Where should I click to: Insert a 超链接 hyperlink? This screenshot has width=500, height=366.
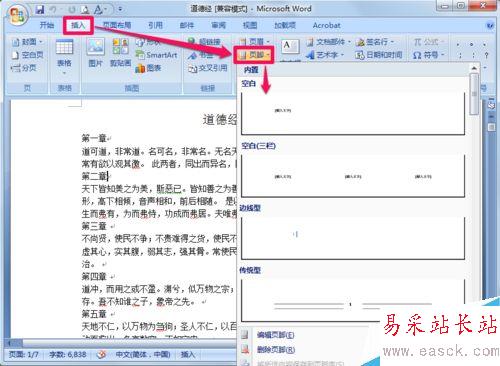(x=204, y=42)
